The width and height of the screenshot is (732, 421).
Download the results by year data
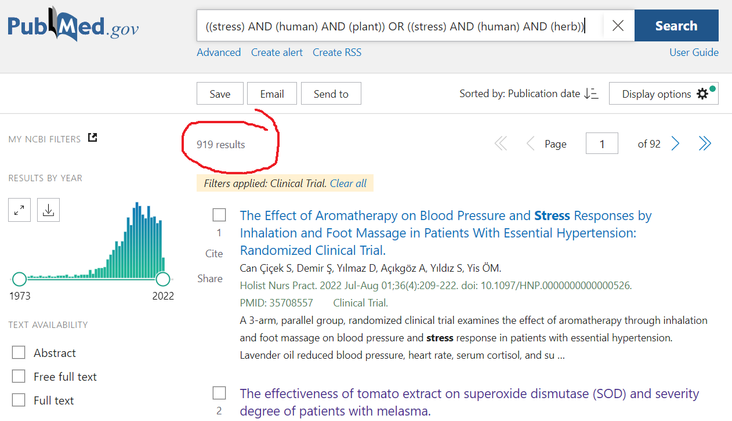point(48,210)
